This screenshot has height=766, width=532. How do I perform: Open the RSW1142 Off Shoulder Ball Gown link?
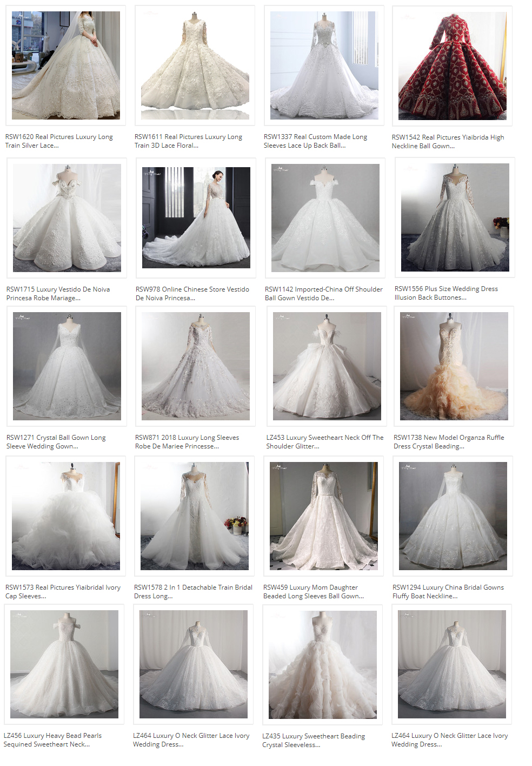click(x=322, y=293)
